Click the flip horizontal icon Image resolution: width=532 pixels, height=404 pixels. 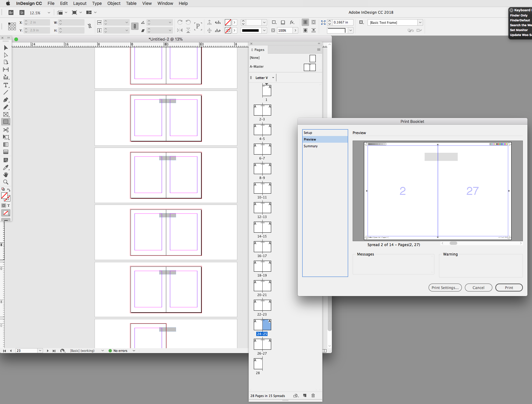point(180,30)
